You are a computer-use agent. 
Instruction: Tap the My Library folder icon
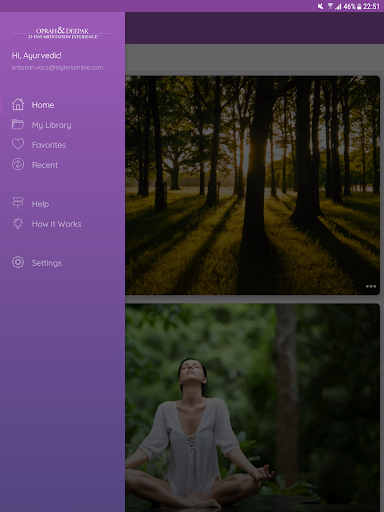tap(18, 124)
